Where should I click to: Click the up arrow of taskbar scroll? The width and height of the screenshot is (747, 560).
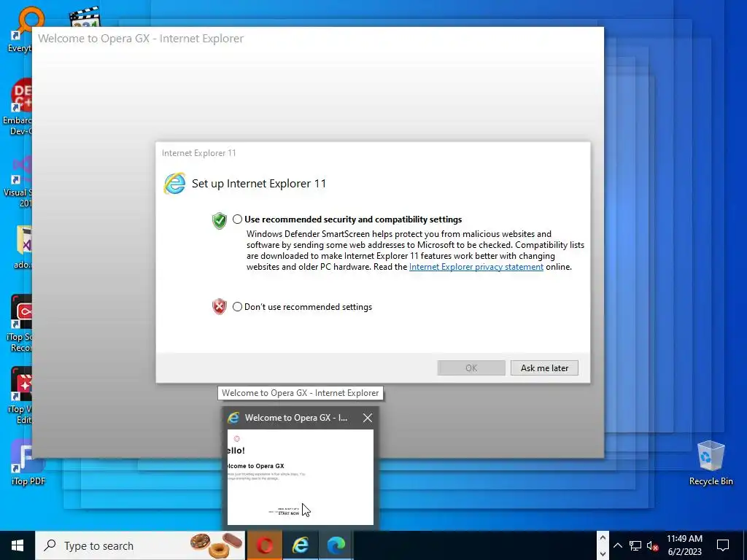click(603, 538)
